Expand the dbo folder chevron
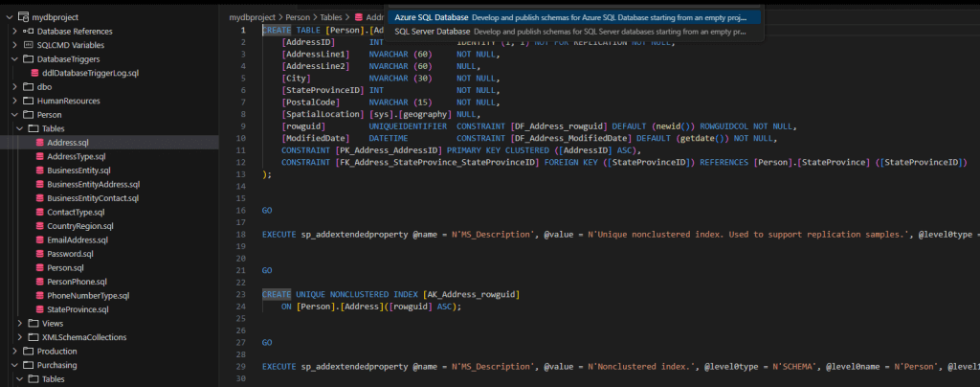The height and width of the screenshot is (387, 980). pyautogui.click(x=14, y=87)
